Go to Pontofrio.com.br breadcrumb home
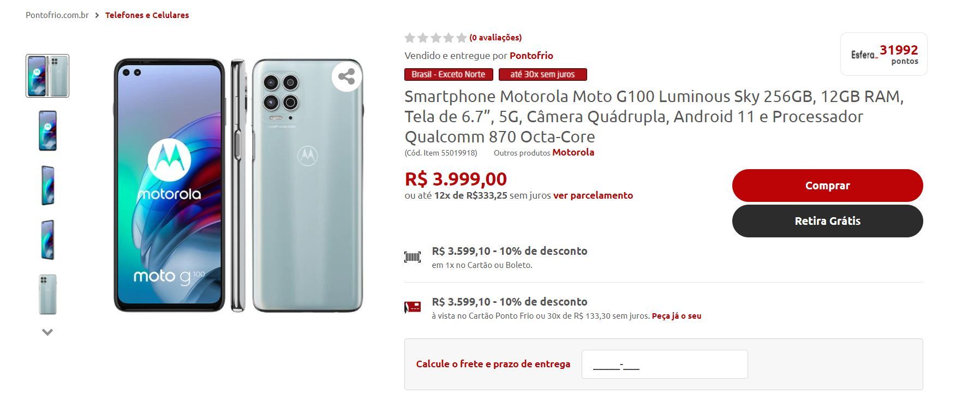The height and width of the screenshot is (406, 980). [57, 15]
